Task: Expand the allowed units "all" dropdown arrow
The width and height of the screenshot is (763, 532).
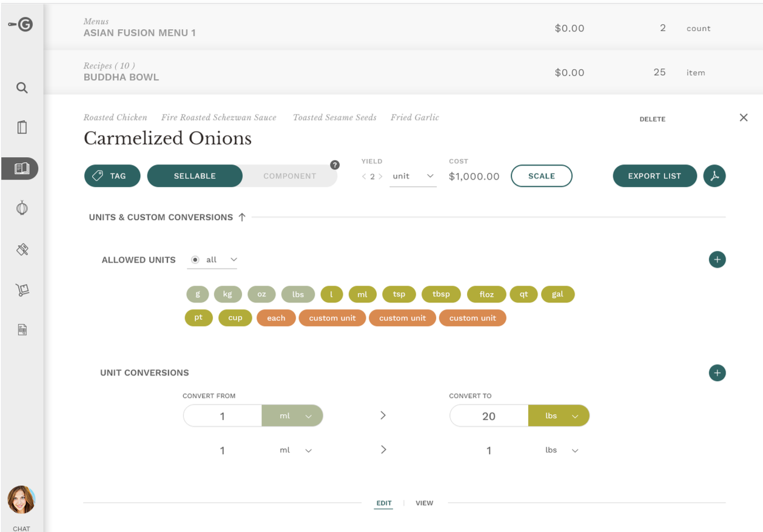Action: 233,260
